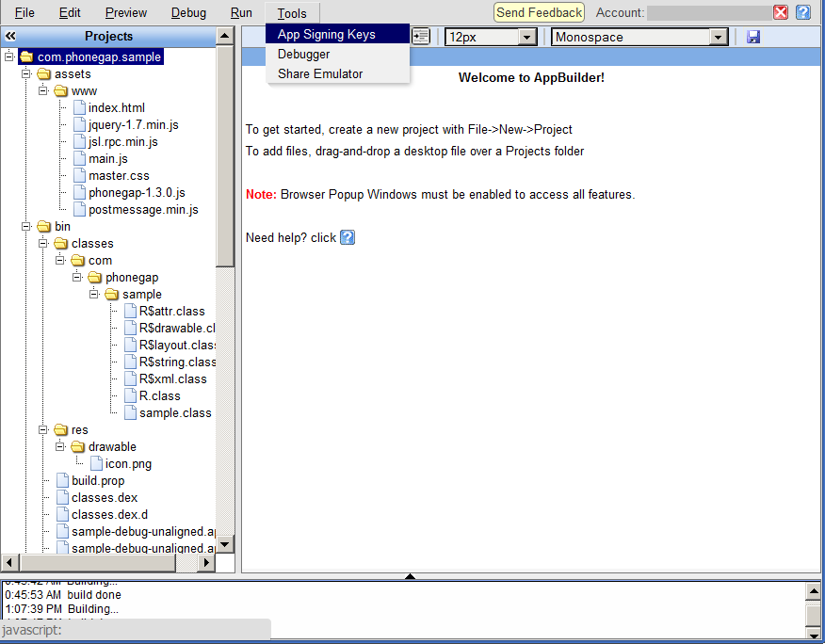Viewport: 825px width, 644px height.
Task: Click the bin folder icon
Action: 43,226
